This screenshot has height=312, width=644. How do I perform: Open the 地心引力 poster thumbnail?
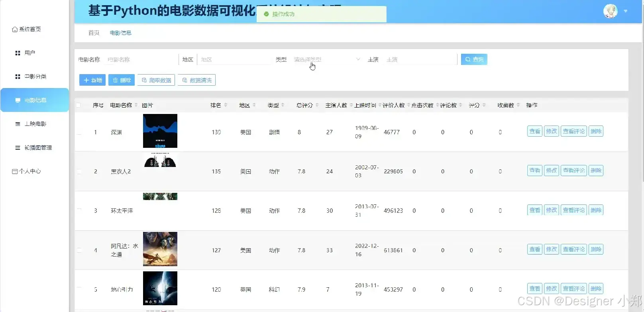[160, 288]
